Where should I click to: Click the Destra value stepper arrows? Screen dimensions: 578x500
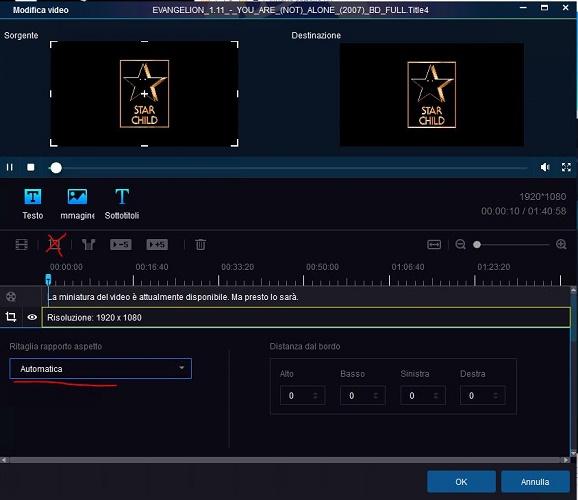coord(495,395)
